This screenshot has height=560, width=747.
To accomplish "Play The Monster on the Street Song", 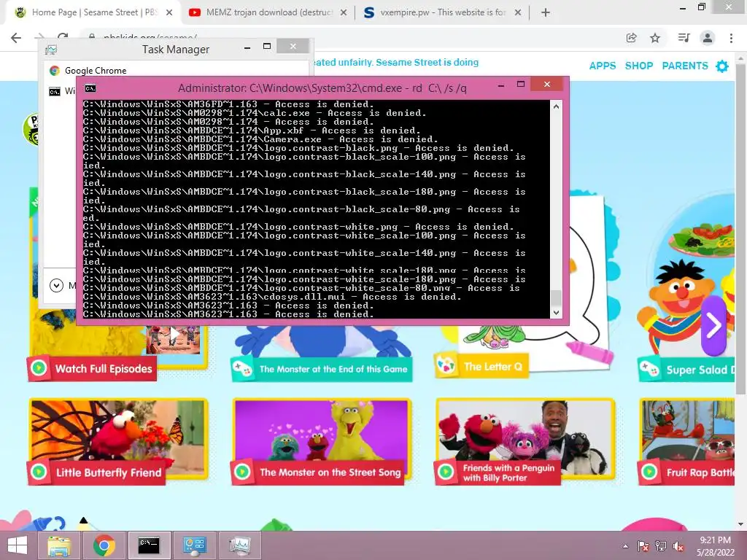I will (x=322, y=440).
